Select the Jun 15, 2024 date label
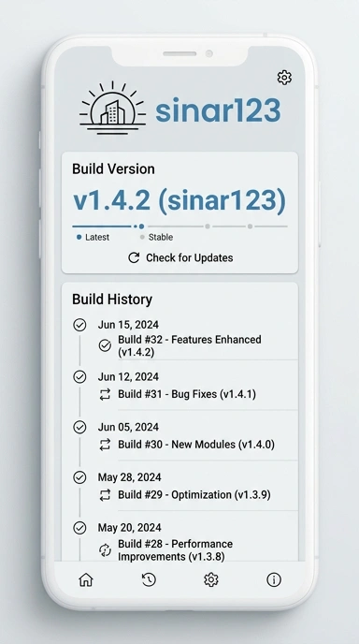 click(128, 325)
